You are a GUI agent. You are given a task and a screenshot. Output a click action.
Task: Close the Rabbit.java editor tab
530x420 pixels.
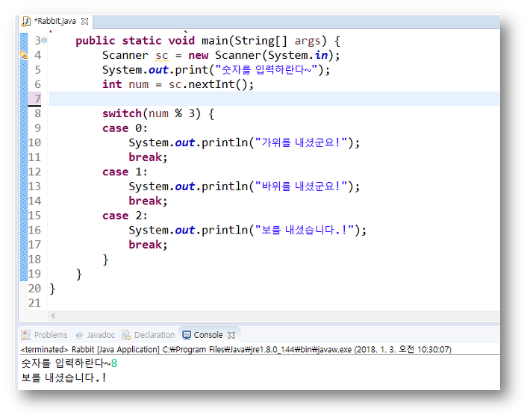(x=85, y=22)
